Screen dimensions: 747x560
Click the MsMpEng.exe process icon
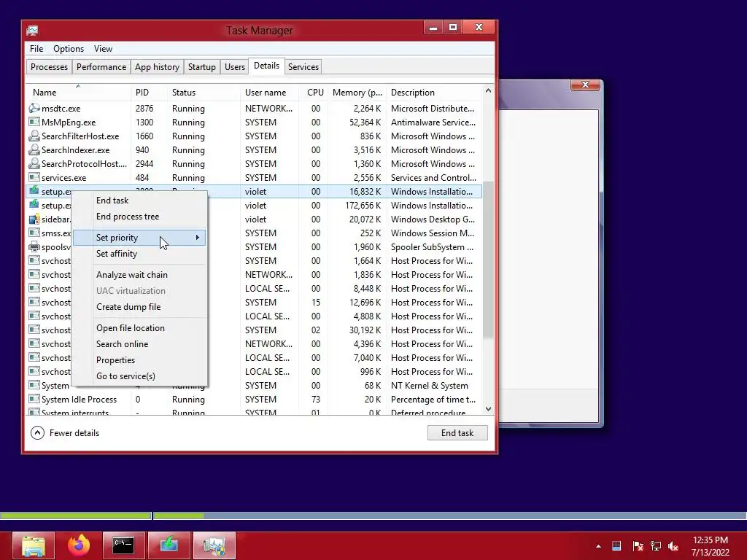pos(34,122)
